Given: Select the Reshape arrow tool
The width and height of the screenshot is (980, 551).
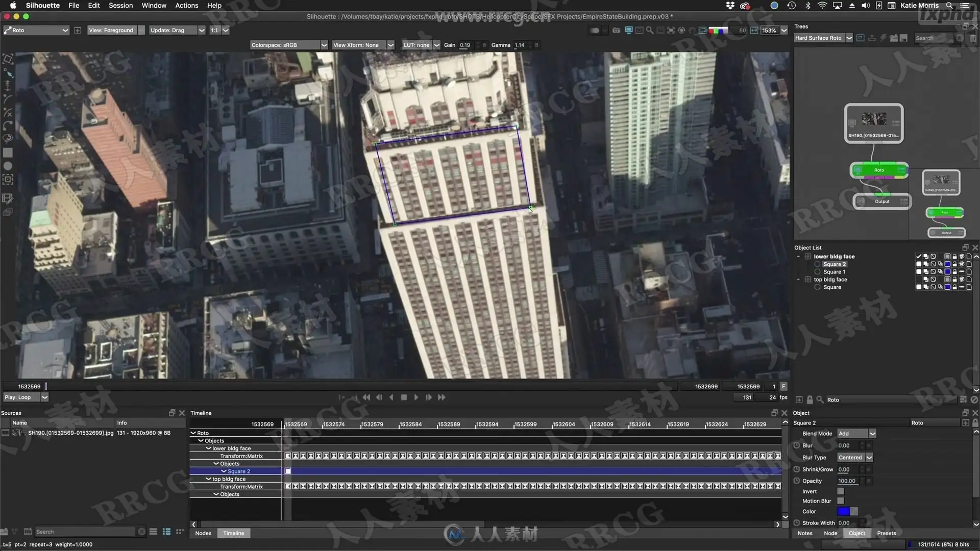Looking at the screenshot, I should 9,73.
